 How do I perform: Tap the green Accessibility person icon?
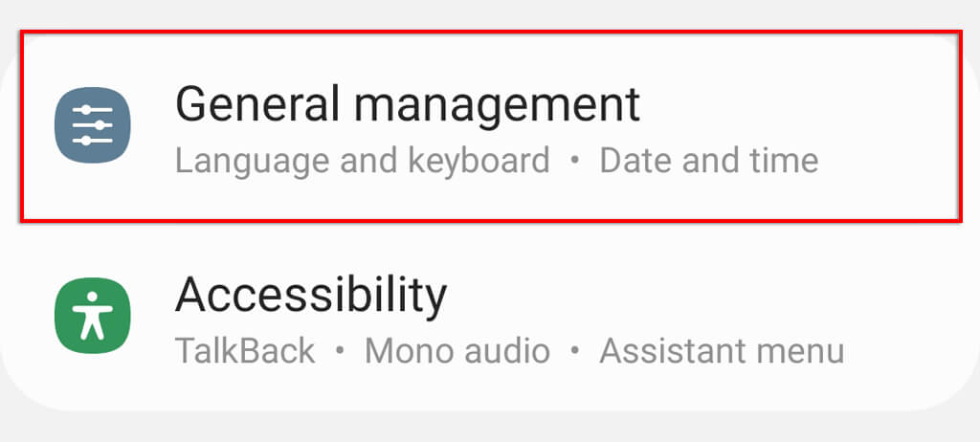92,316
